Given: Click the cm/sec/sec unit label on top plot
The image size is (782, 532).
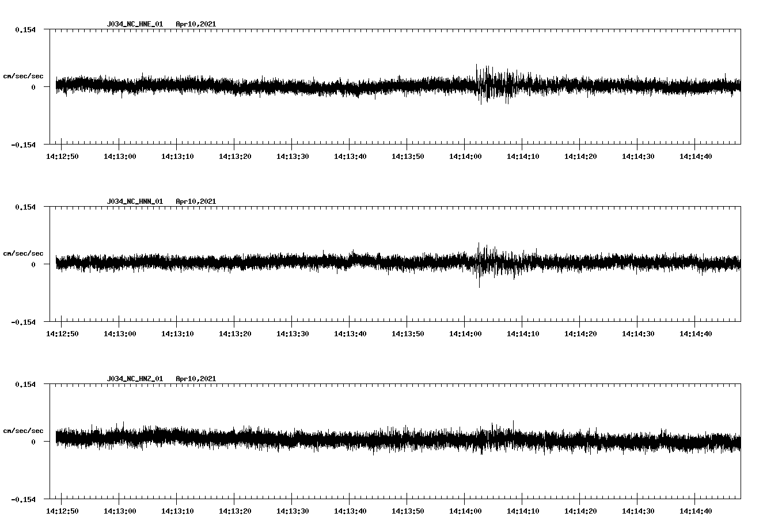Looking at the screenshot, I should pyautogui.click(x=24, y=76).
